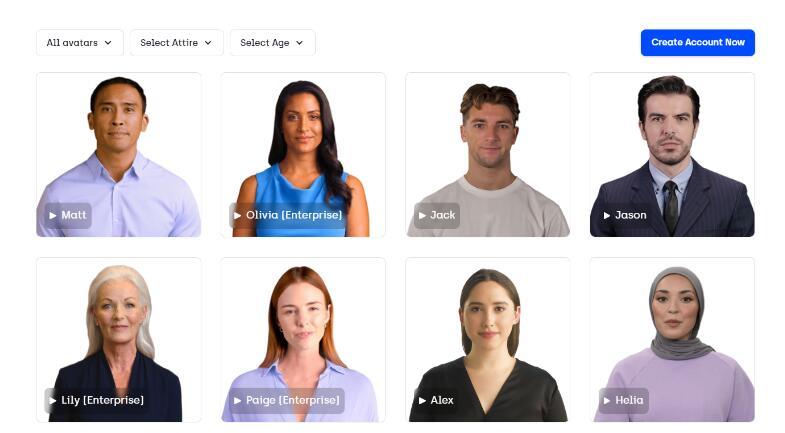The width and height of the screenshot is (785, 433).
Task: Expand the Select Attire filter
Action: point(176,43)
